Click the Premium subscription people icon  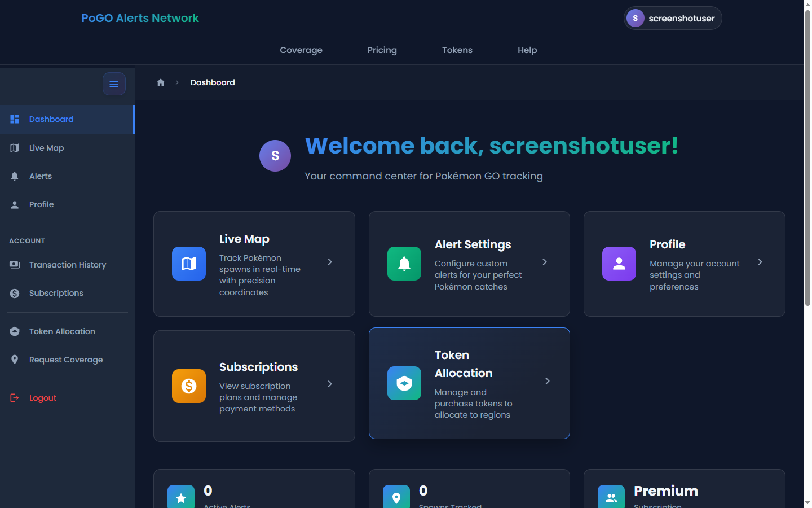611,497
